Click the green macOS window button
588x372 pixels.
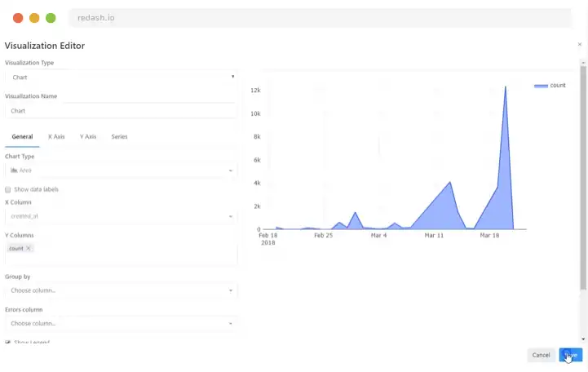point(51,18)
